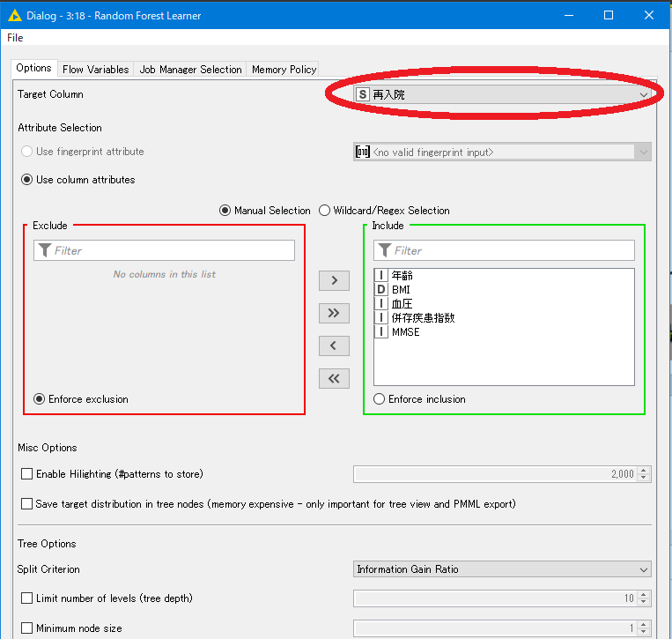Click the integer type icon beside MMSE

point(381,332)
